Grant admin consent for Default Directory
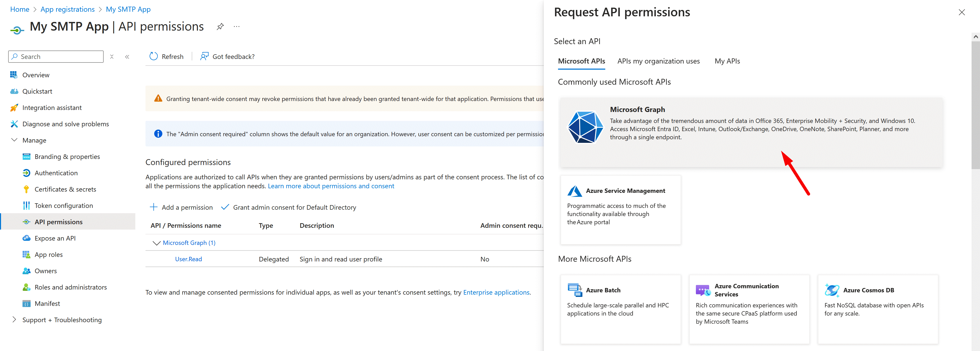The width and height of the screenshot is (980, 351). click(289, 207)
